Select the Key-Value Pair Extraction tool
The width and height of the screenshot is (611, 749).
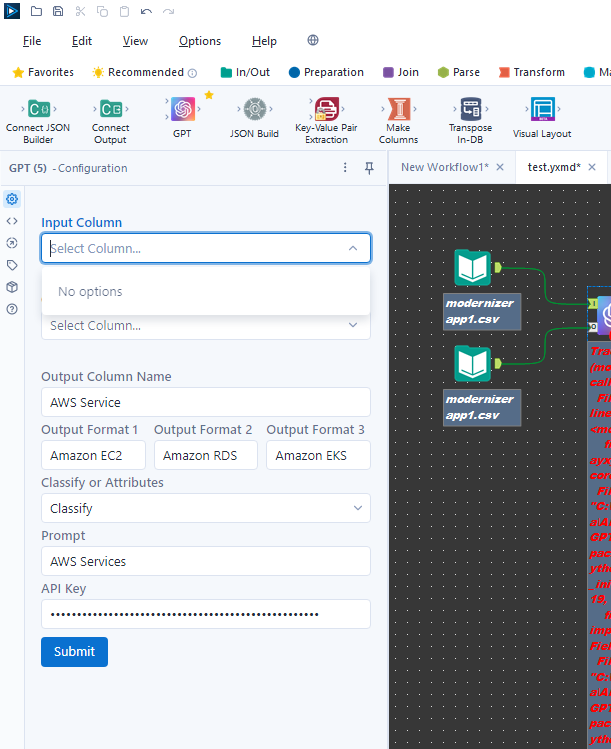(326, 120)
